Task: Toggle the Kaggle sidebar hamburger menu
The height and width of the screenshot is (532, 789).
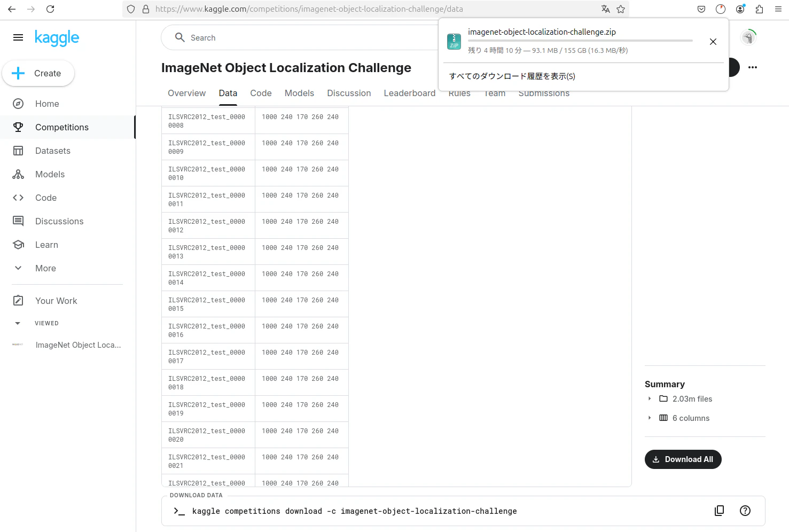Action: point(18,37)
